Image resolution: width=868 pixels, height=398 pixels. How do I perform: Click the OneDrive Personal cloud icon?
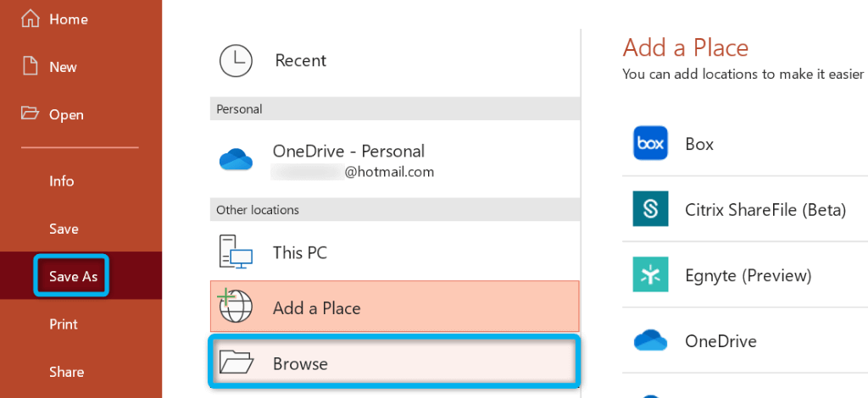pyautogui.click(x=236, y=159)
